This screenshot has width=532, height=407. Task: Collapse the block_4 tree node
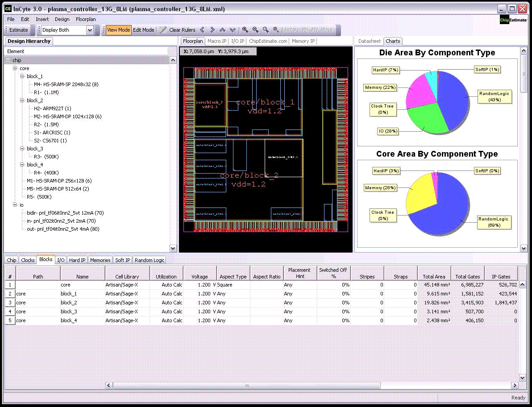(x=22, y=165)
